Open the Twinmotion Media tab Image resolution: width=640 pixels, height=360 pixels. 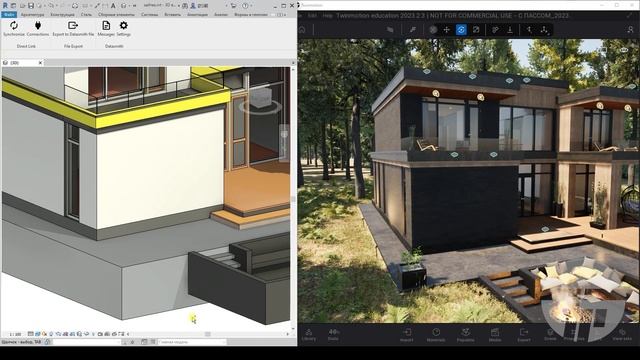[x=495, y=335]
